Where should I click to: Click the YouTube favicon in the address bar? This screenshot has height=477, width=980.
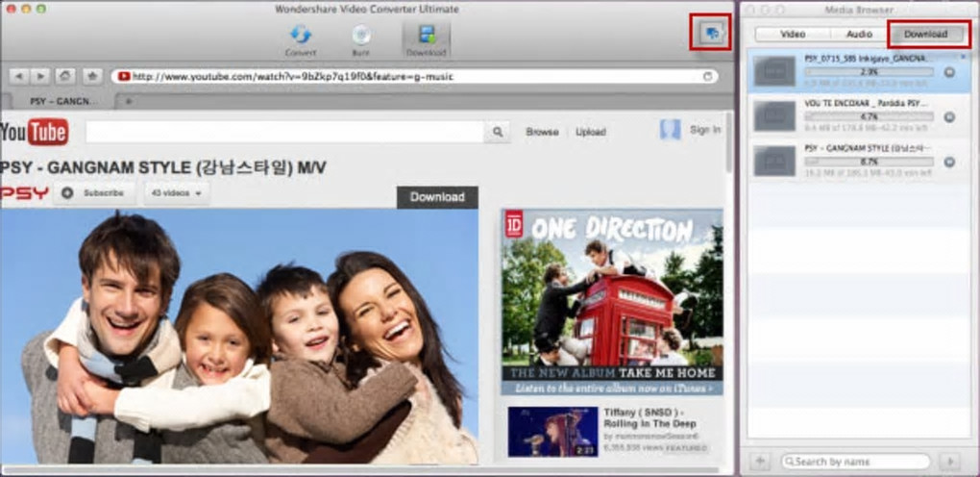(x=123, y=76)
